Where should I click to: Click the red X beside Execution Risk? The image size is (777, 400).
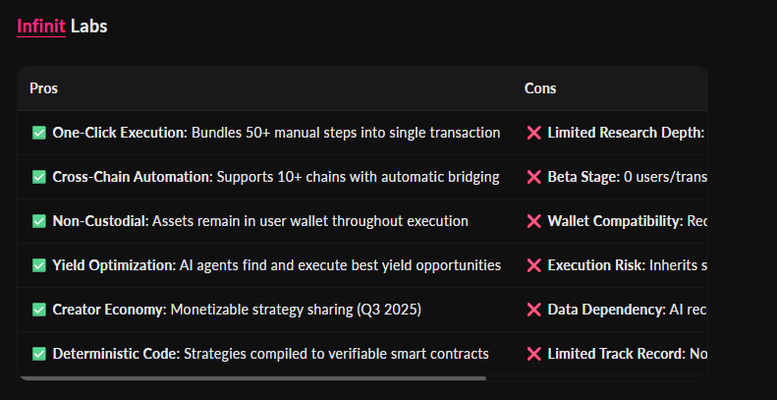[534, 266]
